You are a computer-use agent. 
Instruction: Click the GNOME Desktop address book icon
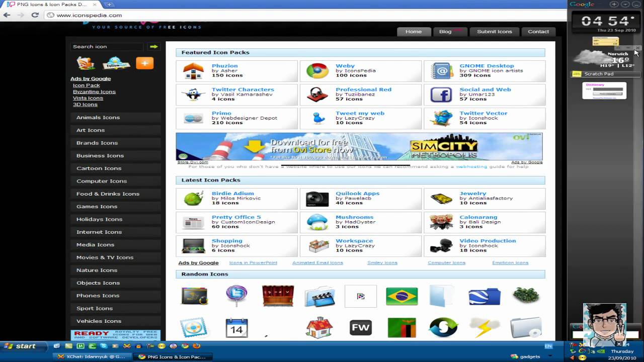click(441, 71)
